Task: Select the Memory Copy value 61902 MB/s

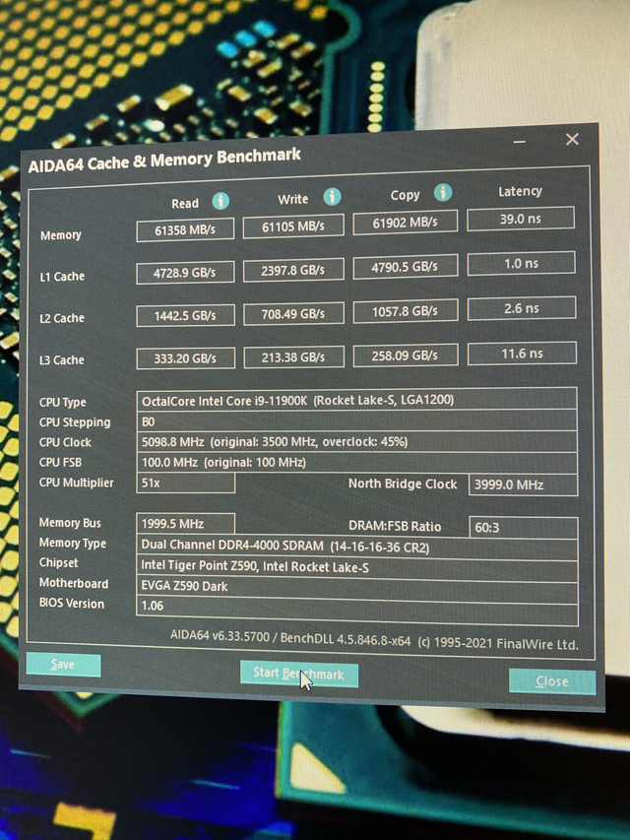Action: pyautogui.click(x=405, y=223)
